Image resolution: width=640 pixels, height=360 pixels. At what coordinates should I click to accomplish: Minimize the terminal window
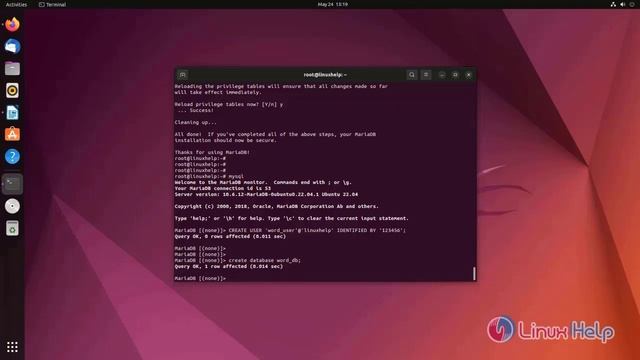click(442, 75)
